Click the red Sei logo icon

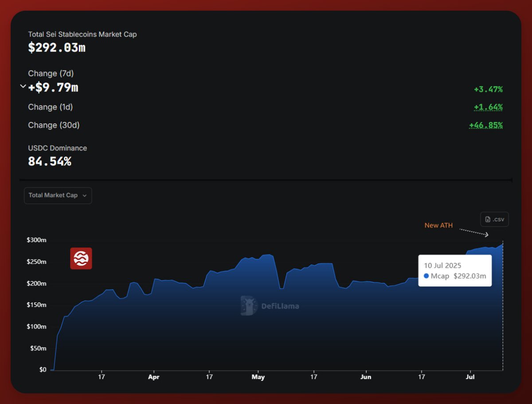coord(81,259)
